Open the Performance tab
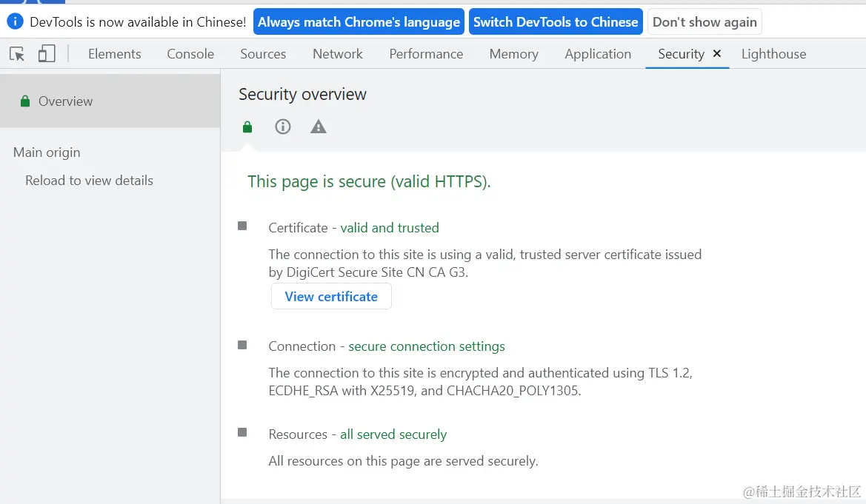This screenshot has height=504, width=866. (x=426, y=54)
